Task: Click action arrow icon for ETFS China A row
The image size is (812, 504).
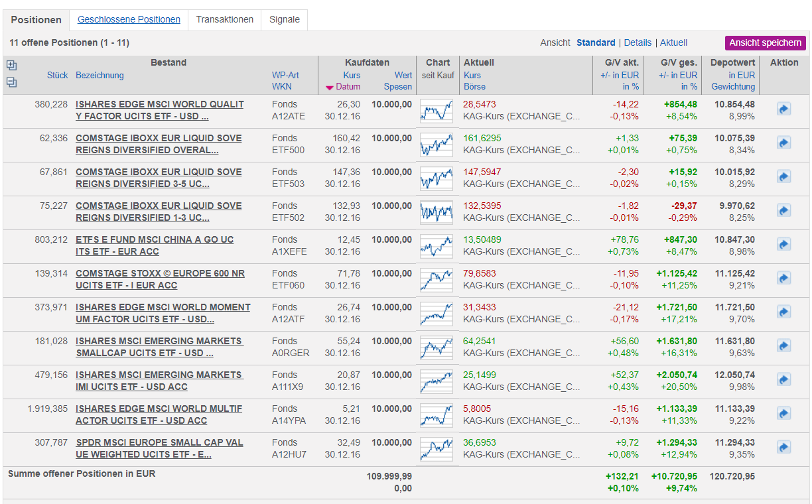Action: tap(783, 244)
